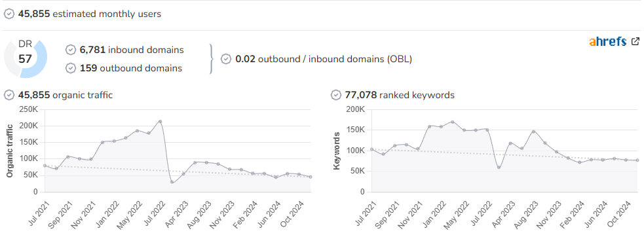
Task: Click check icon beside ranked keywords
Action: [x=336, y=96]
